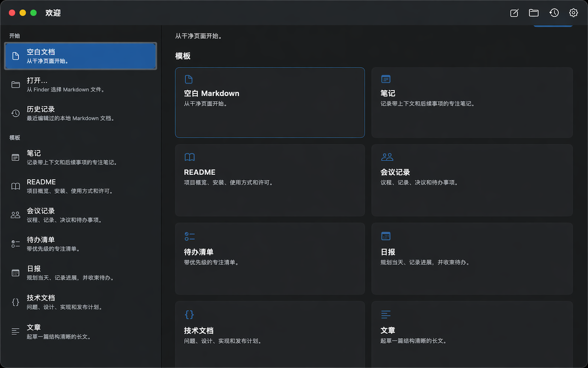588x368 pixels.
Task: Click the note icon beside sidebar 笔记
Action: 16,157
